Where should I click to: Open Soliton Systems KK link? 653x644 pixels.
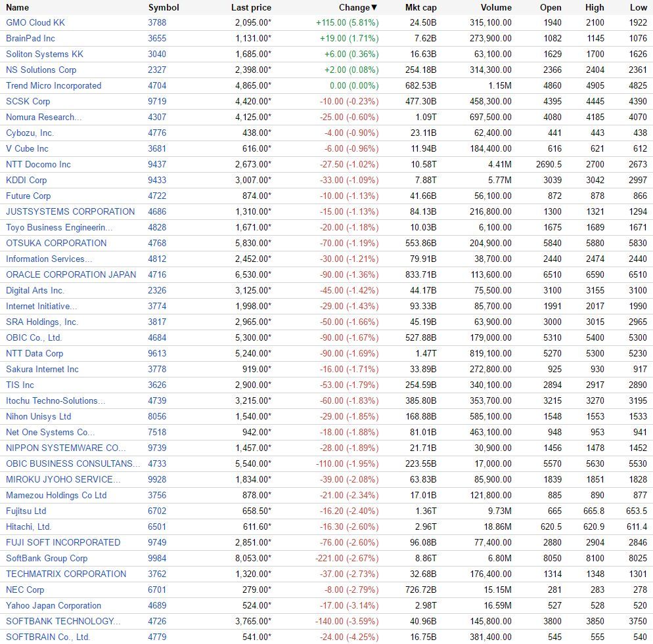click(x=45, y=54)
